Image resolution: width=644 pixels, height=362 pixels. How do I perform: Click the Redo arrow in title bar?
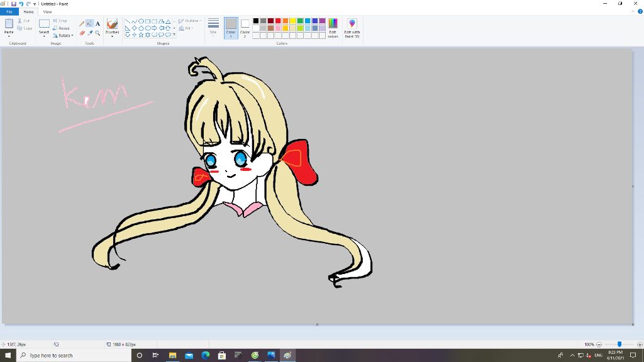pos(28,4)
